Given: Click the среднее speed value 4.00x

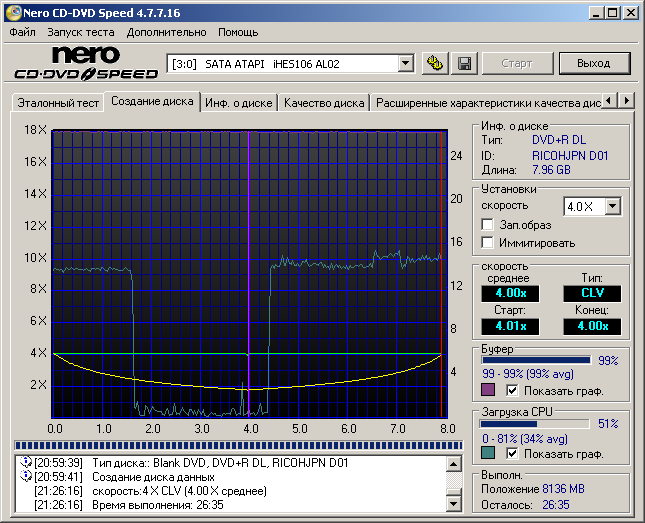Looking at the screenshot, I should click(x=510, y=293).
